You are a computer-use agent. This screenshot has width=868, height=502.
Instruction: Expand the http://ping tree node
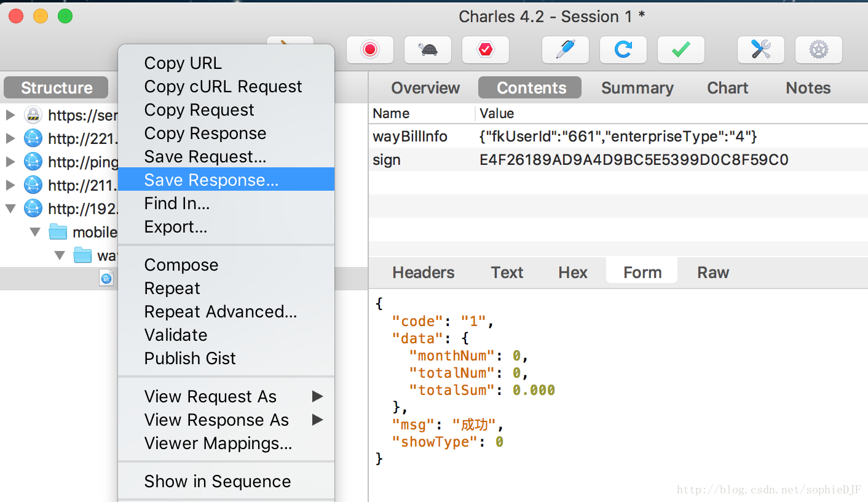[10, 162]
